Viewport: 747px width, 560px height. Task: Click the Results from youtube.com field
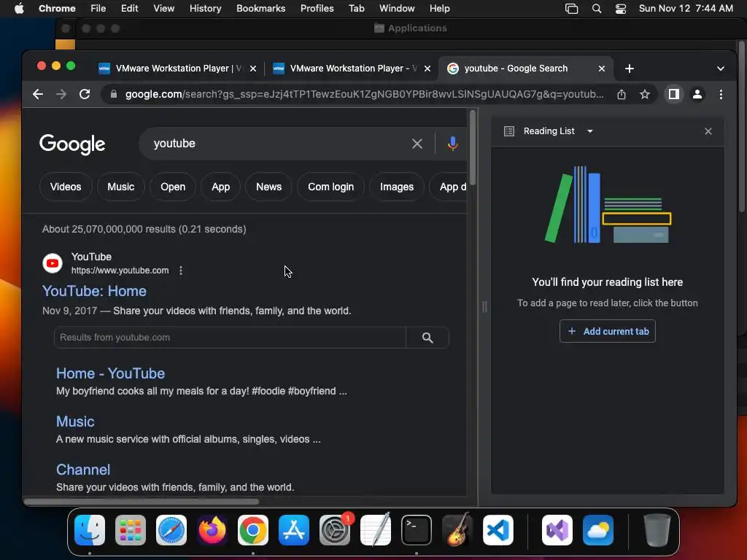pos(230,338)
